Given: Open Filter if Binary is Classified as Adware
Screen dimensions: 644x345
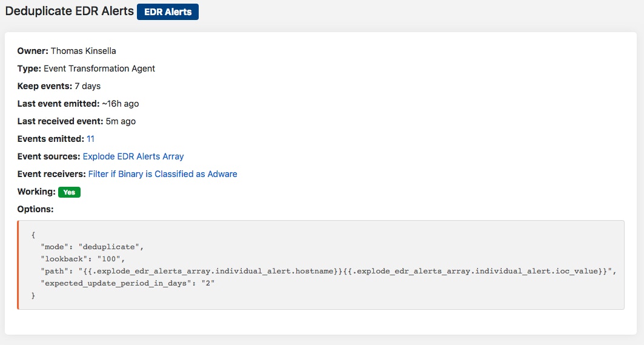Looking at the screenshot, I should 162,174.
